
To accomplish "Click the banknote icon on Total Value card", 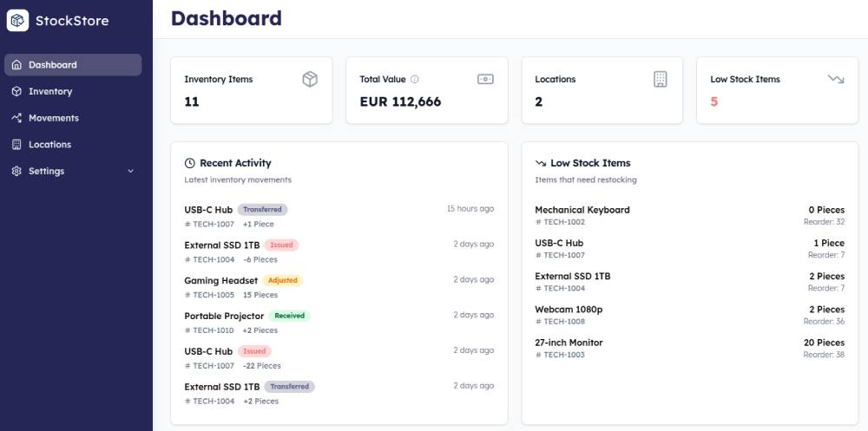I will pyautogui.click(x=485, y=79).
